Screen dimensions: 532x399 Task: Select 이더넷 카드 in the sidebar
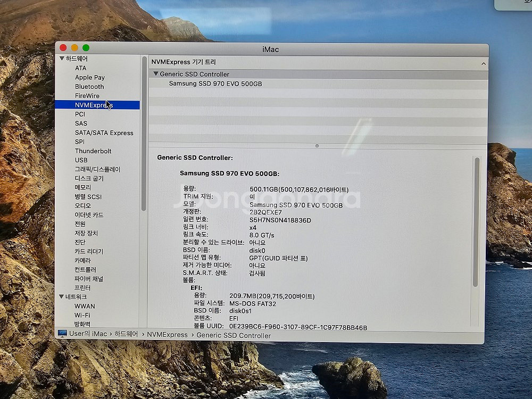tap(89, 215)
